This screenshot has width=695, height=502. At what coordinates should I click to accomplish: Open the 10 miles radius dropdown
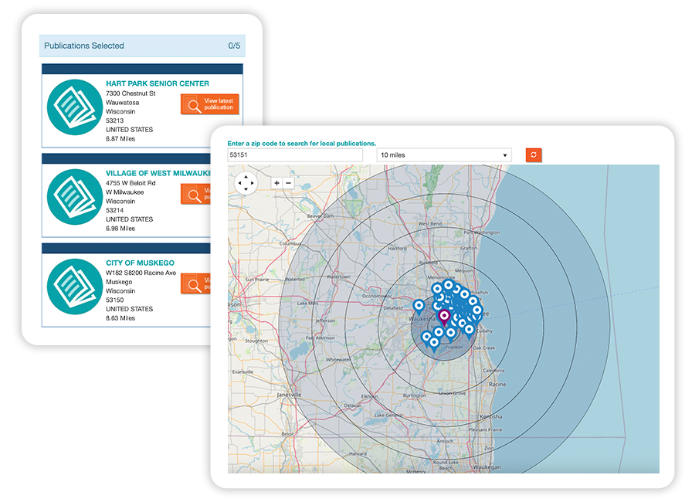(444, 155)
